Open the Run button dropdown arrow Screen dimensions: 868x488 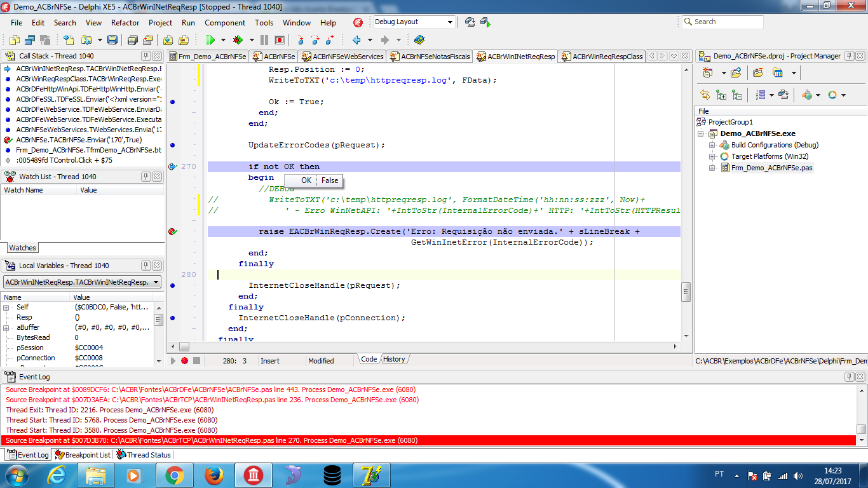click(224, 40)
